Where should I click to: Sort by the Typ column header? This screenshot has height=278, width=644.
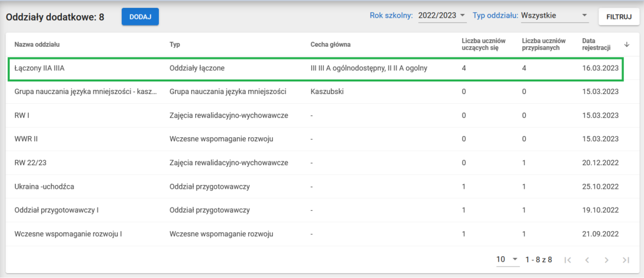[175, 44]
